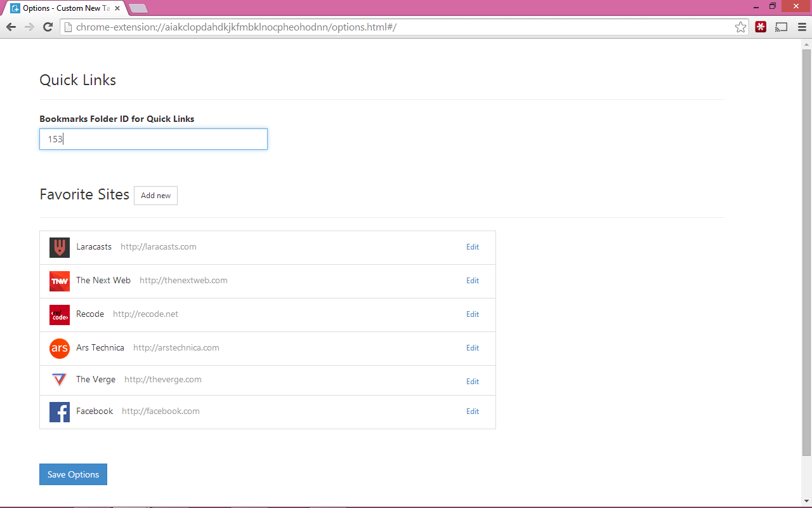The image size is (812, 508).
Task: Click the Ars Technica site name
Action: pos(100,347)
